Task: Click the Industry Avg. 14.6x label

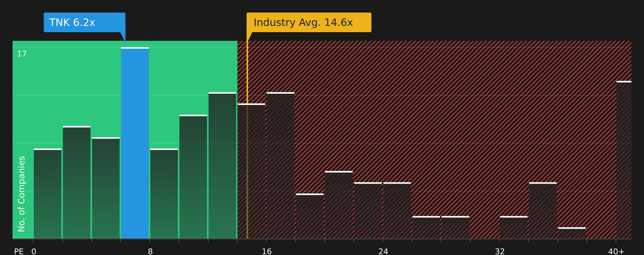Action: tap(309, 22)
